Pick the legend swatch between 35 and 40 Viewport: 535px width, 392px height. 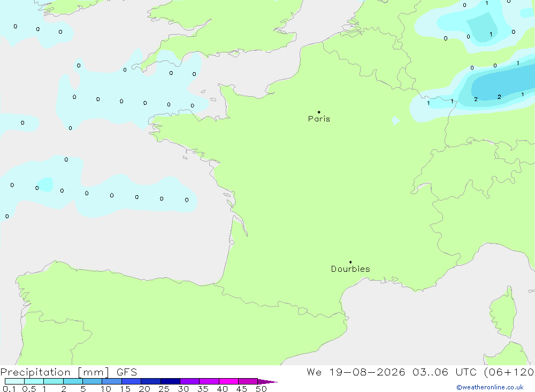(209, 381)
